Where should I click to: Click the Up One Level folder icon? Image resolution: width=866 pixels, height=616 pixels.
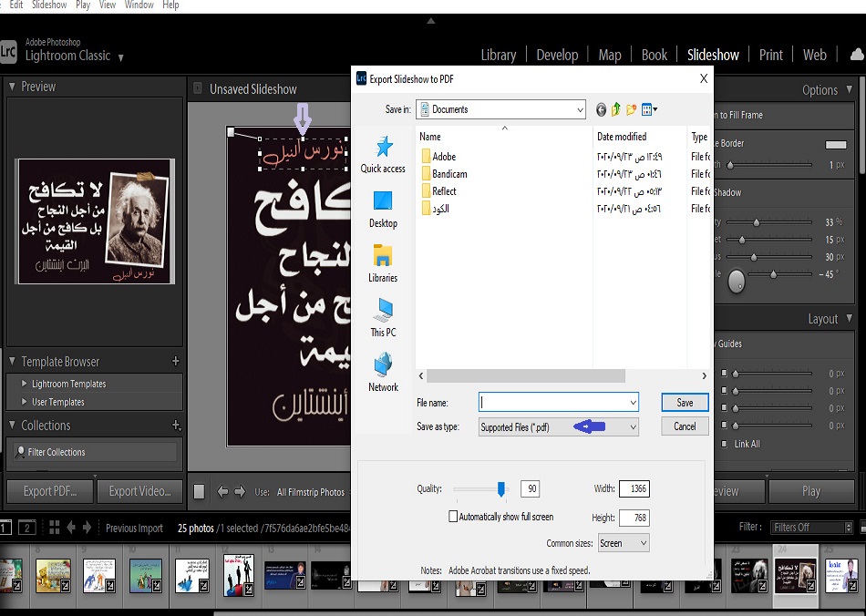click(616, 109)
